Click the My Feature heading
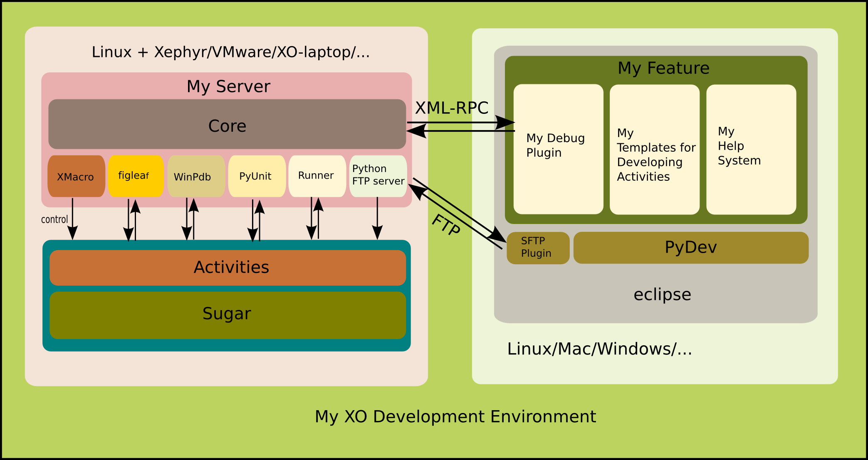The image size is (868, 460). [663, 68]
